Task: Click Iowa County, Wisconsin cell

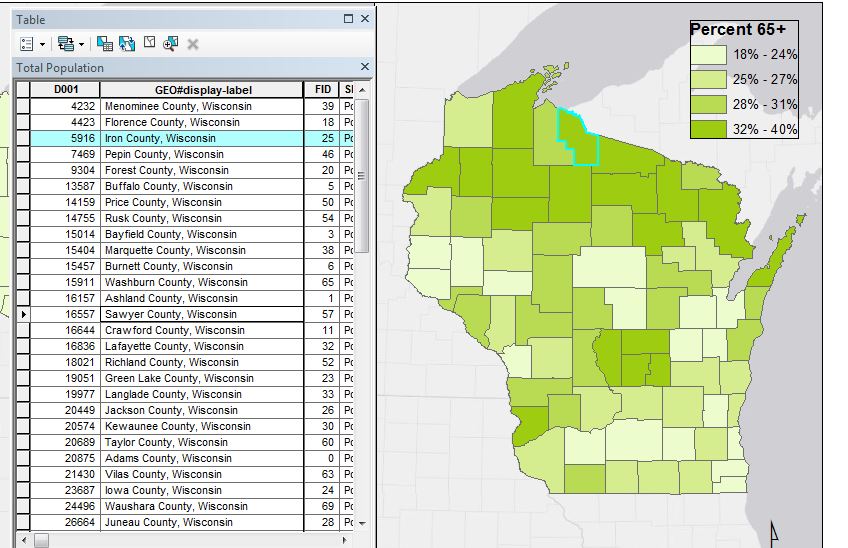Action: point(202,490)
